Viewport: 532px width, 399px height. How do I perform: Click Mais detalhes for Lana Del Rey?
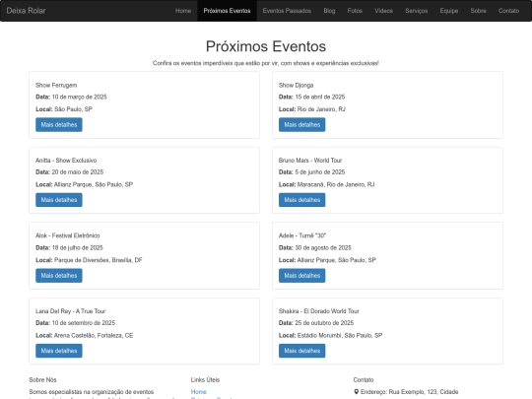coord(59,351)
